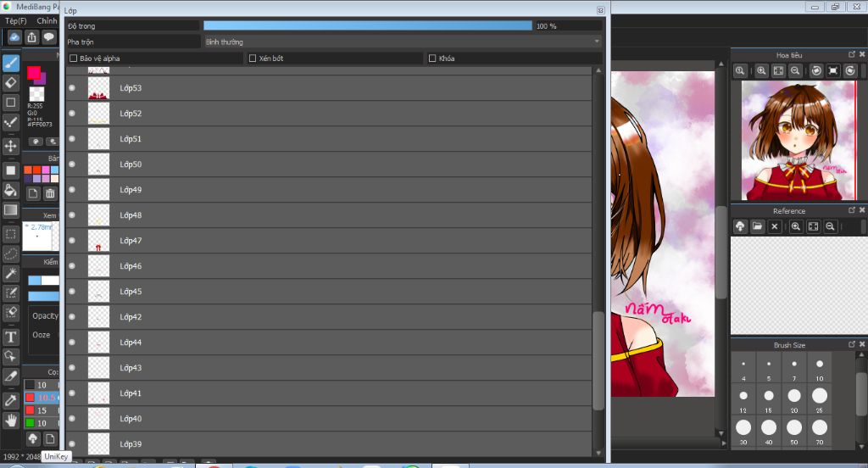Hide layer Lớp47
The width and height of the screenshot is (868, 468).
(x=72, y=241)
